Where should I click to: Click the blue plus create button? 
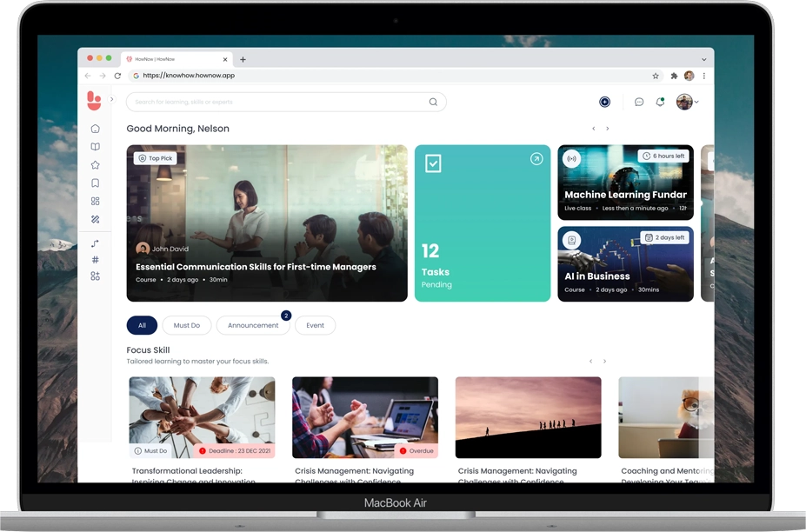pyautogui.click(x=604, y=102)
